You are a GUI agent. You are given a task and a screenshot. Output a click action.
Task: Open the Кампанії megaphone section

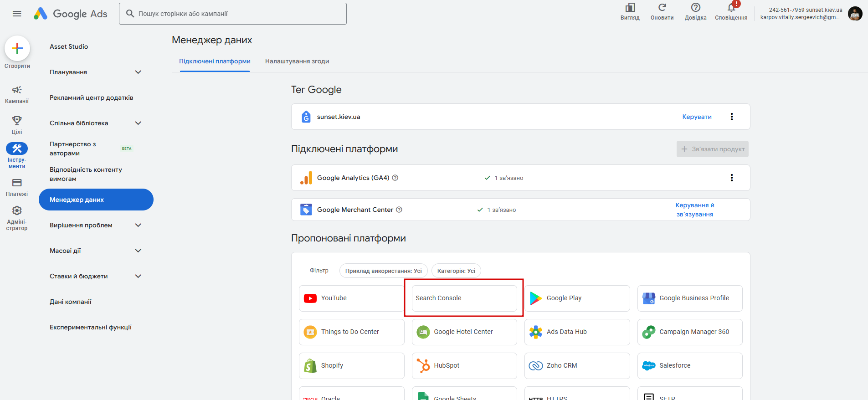click(x=17, y=94)
